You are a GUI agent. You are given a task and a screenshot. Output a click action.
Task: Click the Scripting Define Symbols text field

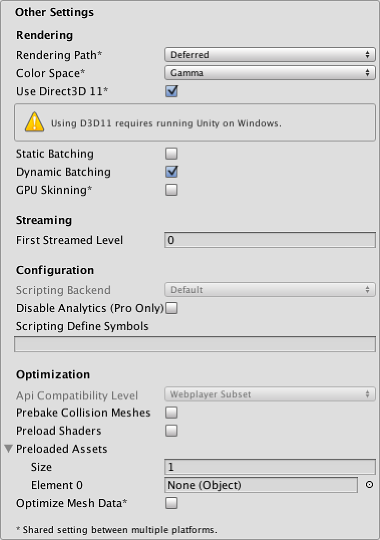(x=195, y=344)
